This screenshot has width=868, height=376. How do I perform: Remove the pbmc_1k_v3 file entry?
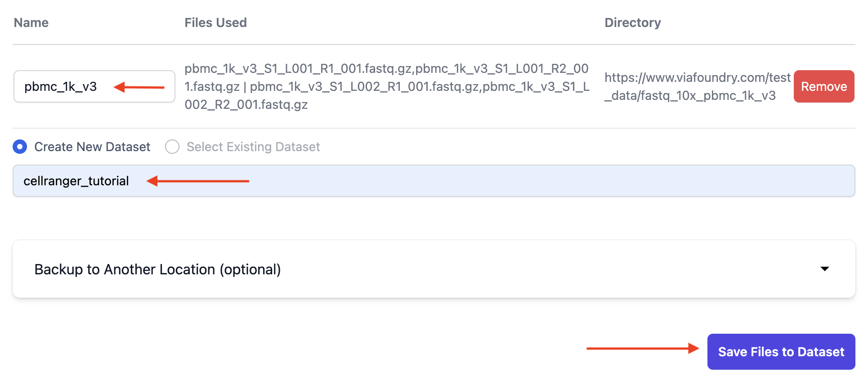pyautogui.click(x=823, y=86)
